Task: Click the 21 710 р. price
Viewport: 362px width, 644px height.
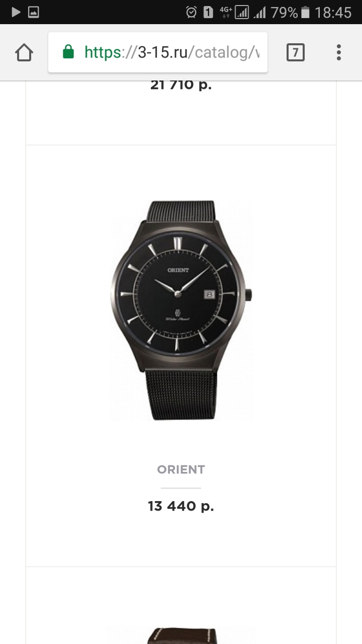Action: pyautogui.click(x=181, y=86)
